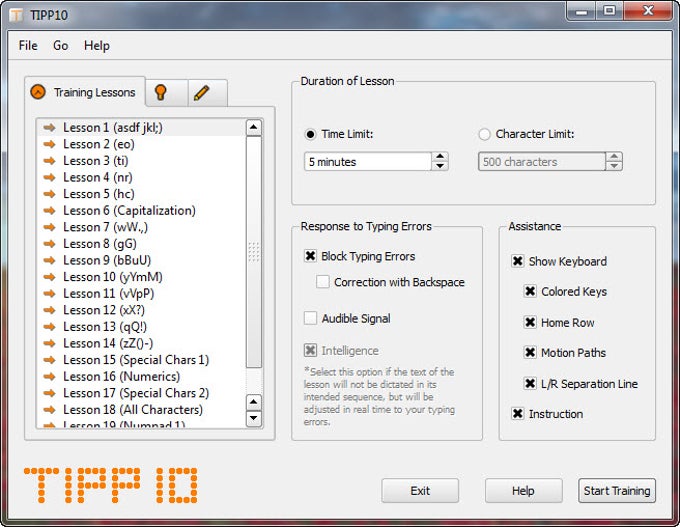Viewport: 680px width, 527px height.
Task: Toggle the Colored Keys checkbox
Action: tap(530, 291)
